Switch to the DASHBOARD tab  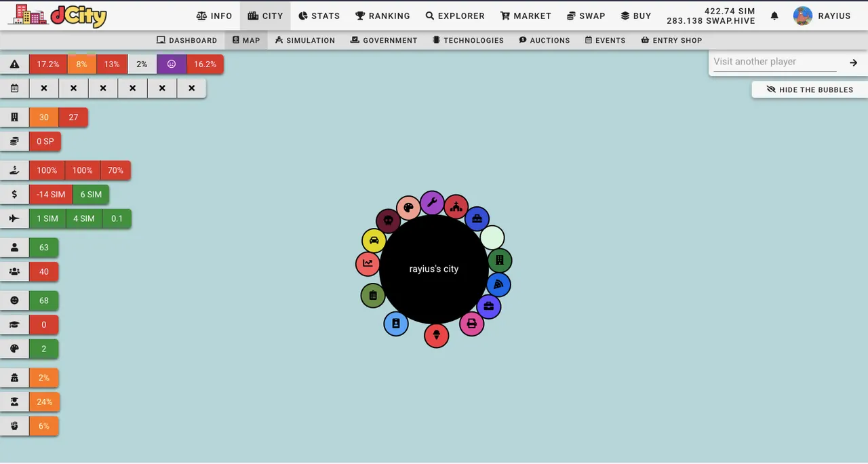(x=186, y=40)
